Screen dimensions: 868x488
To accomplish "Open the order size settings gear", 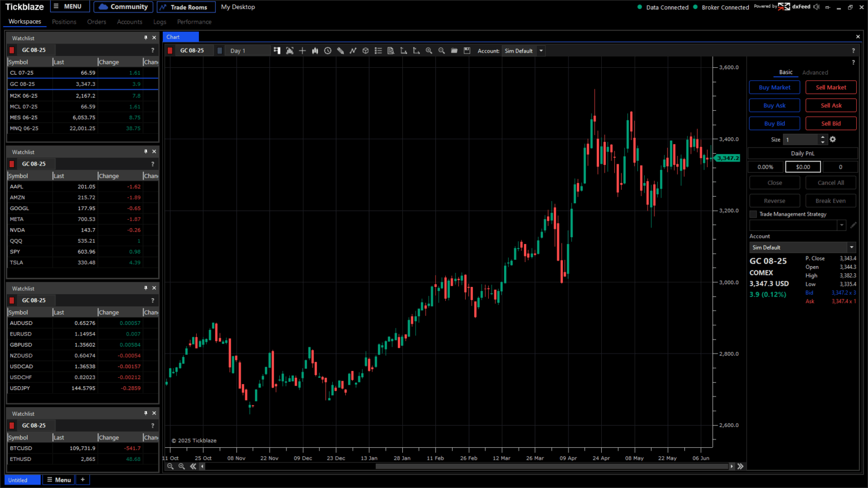I will tap(832, 140).
